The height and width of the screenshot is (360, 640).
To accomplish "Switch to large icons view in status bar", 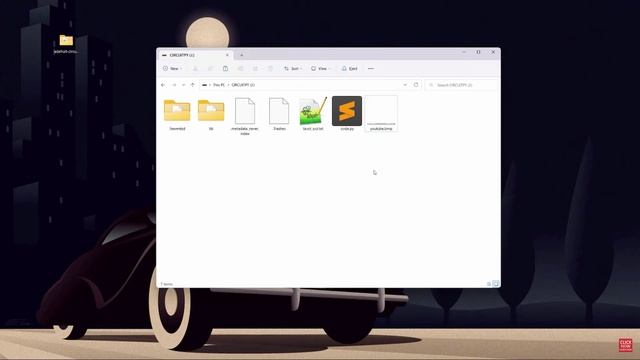I will [x=496, y=284].
